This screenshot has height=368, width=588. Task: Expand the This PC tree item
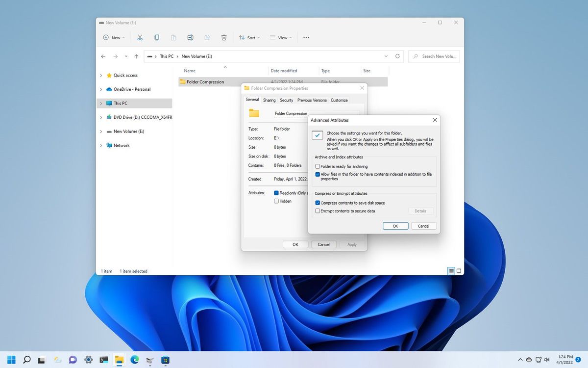[101, 103]
